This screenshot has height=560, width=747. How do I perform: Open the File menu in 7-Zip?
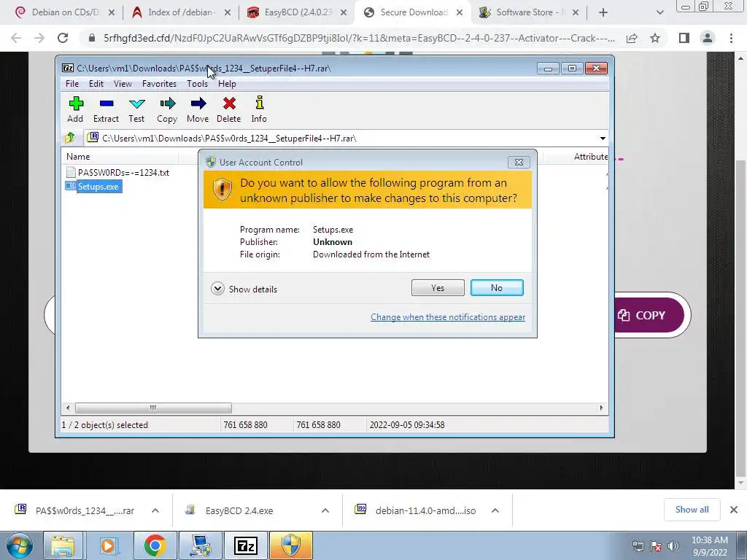click(72, 84)
